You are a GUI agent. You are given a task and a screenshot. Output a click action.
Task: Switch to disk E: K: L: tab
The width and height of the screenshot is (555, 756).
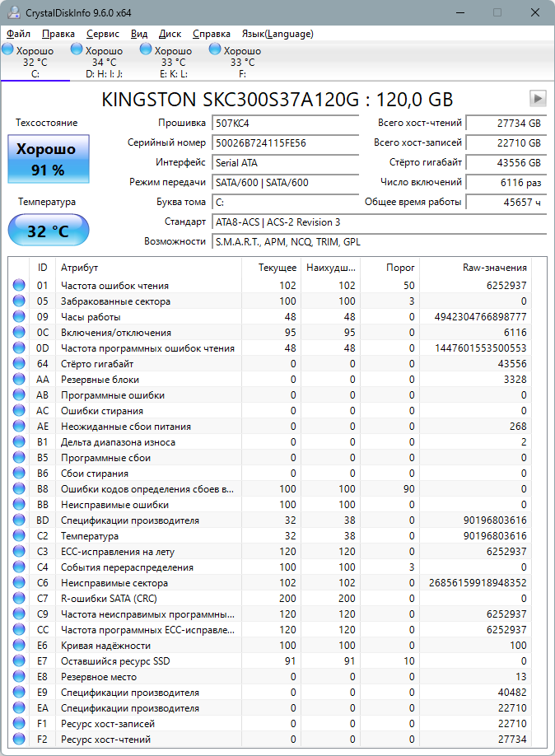click(173, 62)
